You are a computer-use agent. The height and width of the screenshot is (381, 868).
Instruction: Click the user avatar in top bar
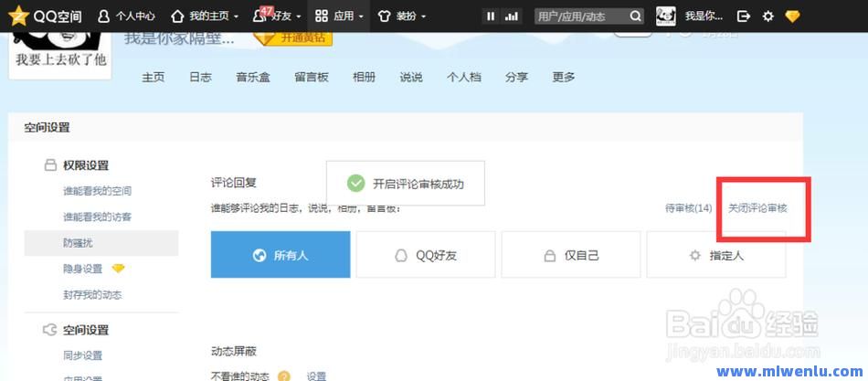[x=666, y=16]
